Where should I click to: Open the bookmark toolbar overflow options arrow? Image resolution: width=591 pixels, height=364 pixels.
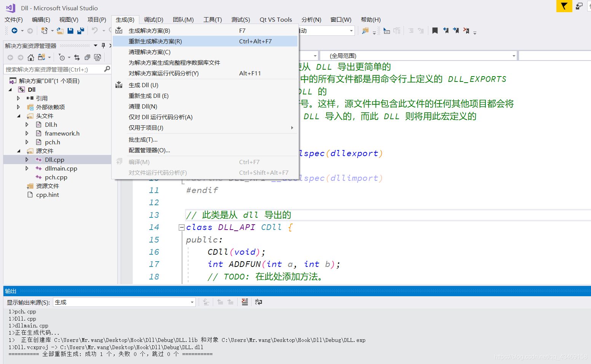click(x=475, y=32)
